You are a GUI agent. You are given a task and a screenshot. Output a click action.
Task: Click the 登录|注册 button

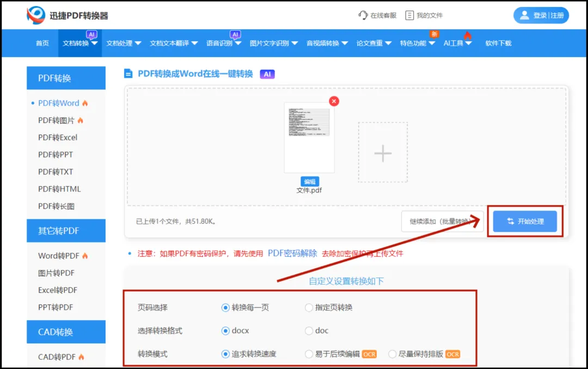click(x=541, y=15)
